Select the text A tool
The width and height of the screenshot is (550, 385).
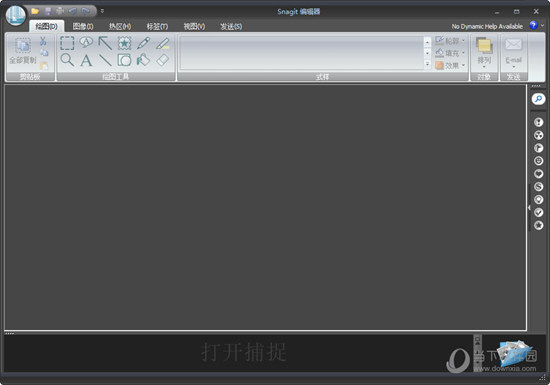86,60
